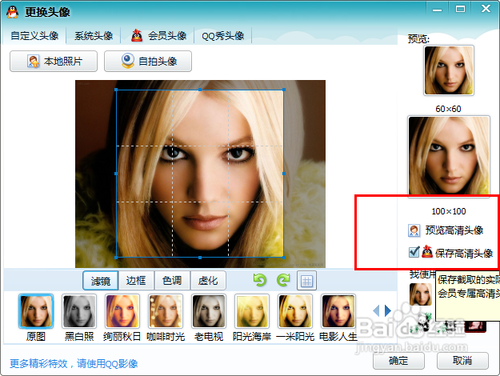
Task: Select the 滤镜 effects tab
Action: click(100, 281)
